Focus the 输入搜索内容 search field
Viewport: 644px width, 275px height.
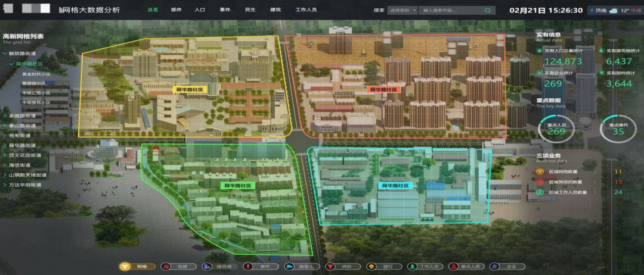pyautogui.click(x=457, y=10)
